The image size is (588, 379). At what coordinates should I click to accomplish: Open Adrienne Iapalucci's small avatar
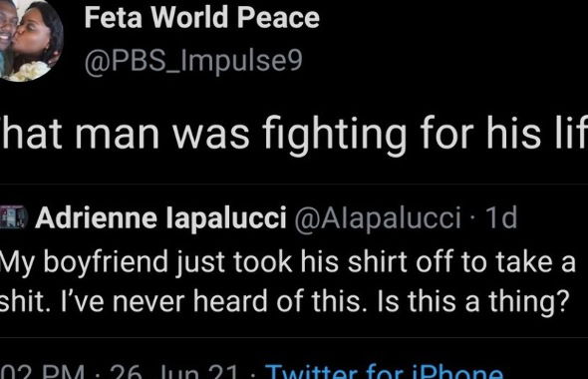click(14, 217)
